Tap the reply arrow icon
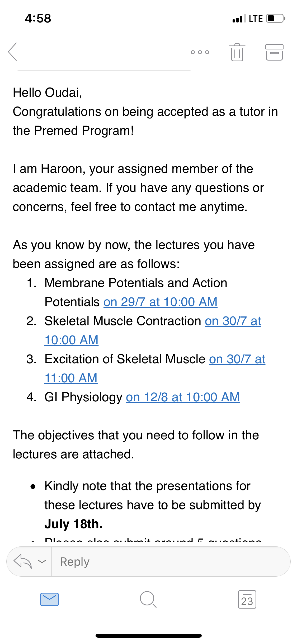Image resolution: width=297 pixels, height=644 pixels. [23, 561]
